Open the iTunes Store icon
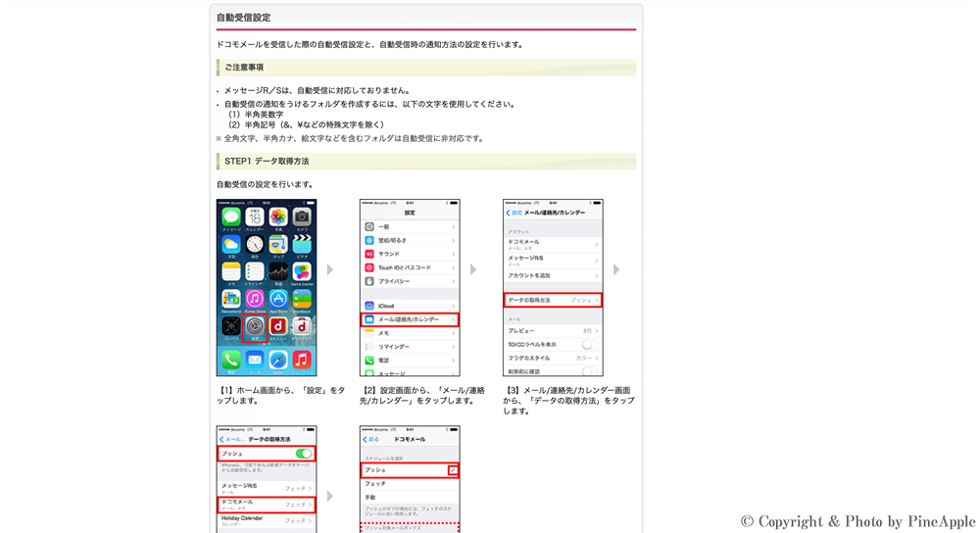The height and width of the screenshot is (533, 980). (x=255, y=299)
